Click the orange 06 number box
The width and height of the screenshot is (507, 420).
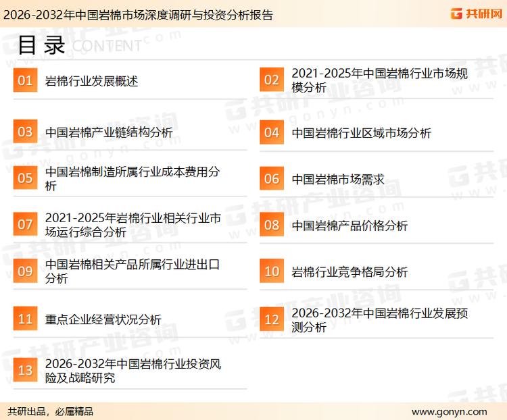point(272,178)
